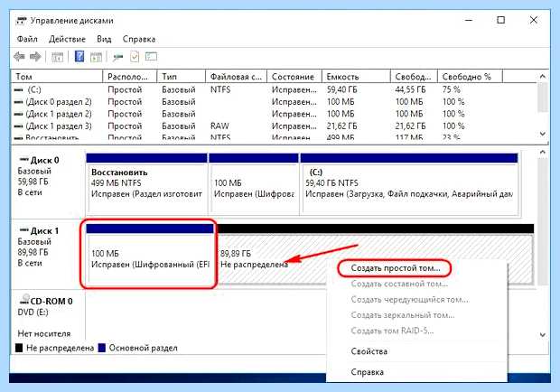Click disk pane scrollbar up arrow
560x392 pixels.
tap(543, 153)
